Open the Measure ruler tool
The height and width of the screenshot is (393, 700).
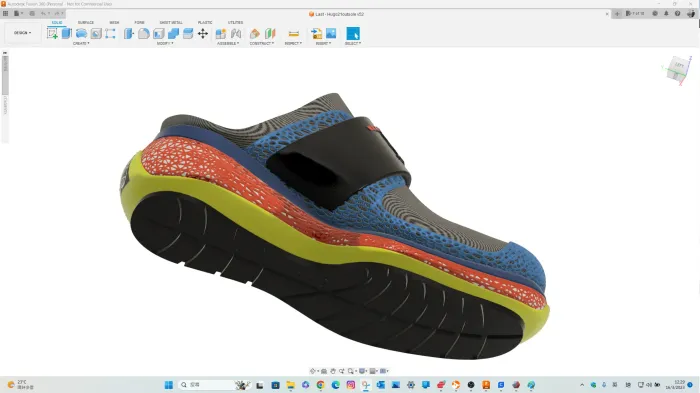[x=293, y=33]
